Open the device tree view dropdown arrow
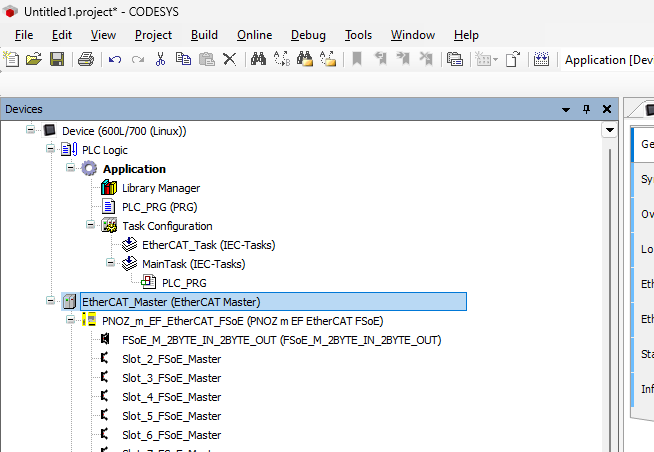 click(609, 130)
